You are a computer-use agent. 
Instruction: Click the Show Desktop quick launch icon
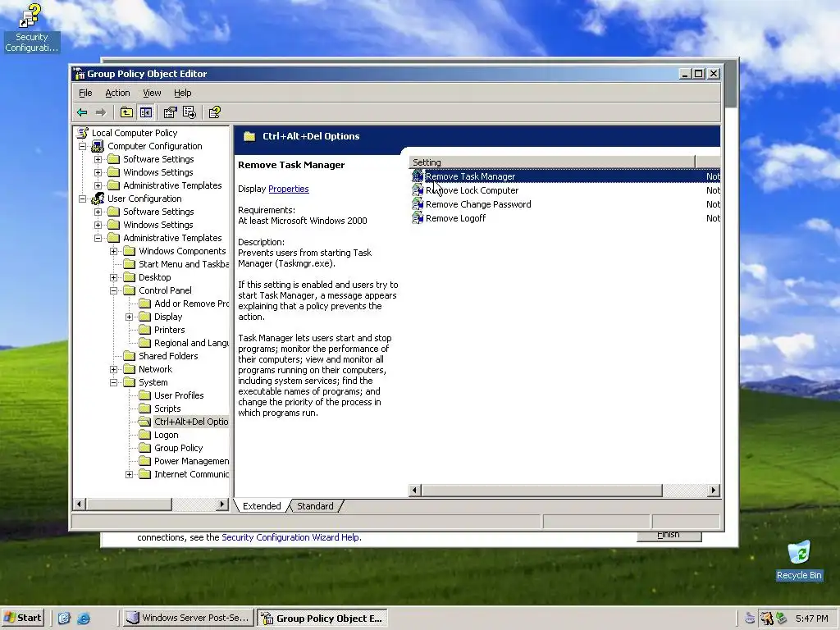(64, 619)
